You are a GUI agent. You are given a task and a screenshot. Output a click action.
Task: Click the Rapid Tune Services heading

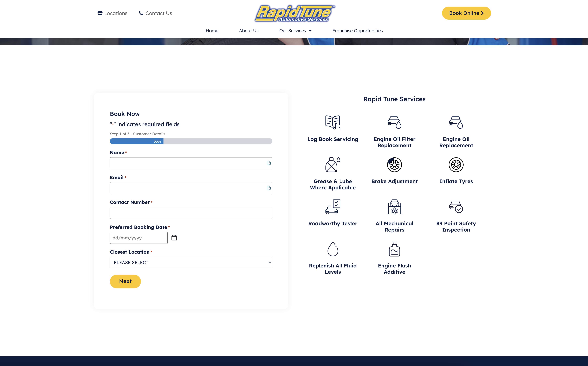coord(394,99)
